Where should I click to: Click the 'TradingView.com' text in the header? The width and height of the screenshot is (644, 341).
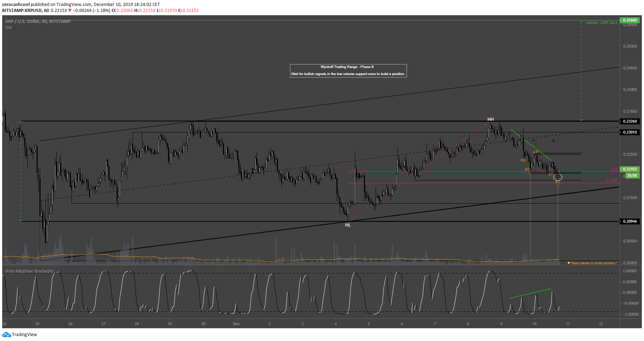(74, 5)
